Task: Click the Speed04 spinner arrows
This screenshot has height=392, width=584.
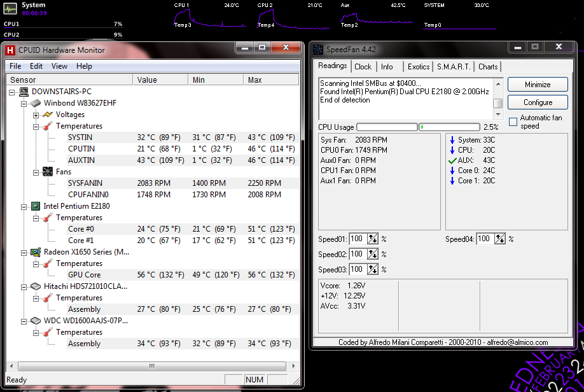Action: 500,239
